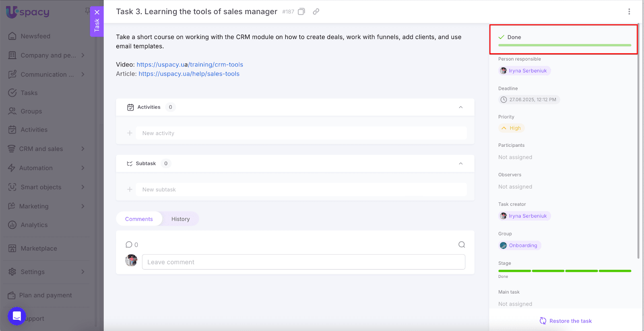Screen dimensions: 644x331
Task: Click the Leave comment input field
Action: tap(303, 262)
